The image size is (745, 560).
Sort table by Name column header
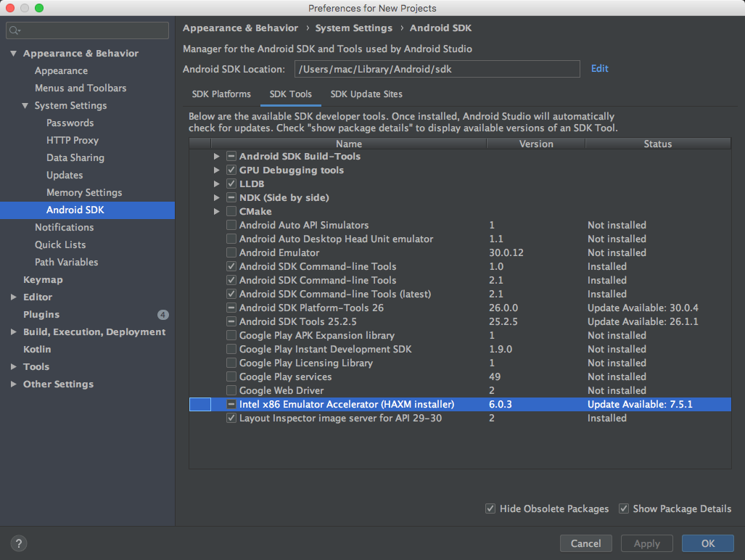tap(349, 144)
